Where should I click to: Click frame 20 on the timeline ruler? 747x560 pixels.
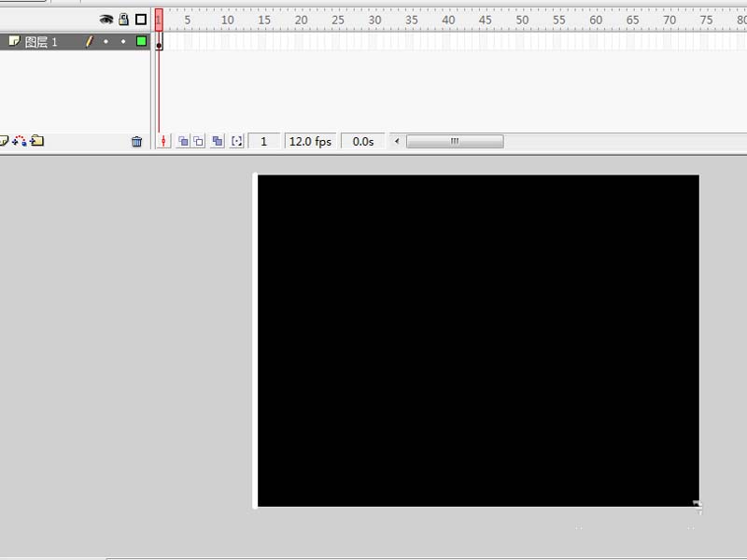[301, 20]
